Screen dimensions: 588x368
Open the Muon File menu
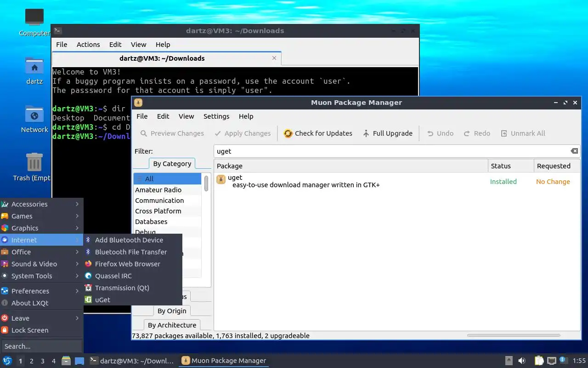coord(142,116)
